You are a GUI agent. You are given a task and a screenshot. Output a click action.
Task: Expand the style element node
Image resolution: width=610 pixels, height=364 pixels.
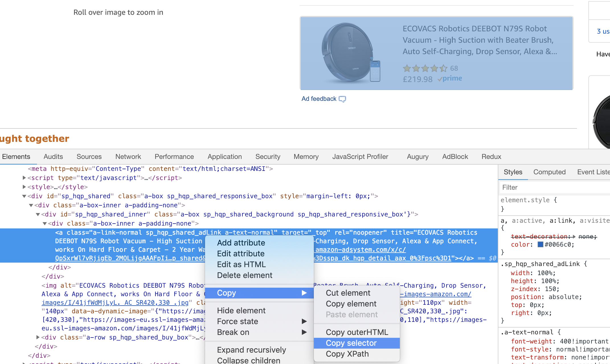24,187
